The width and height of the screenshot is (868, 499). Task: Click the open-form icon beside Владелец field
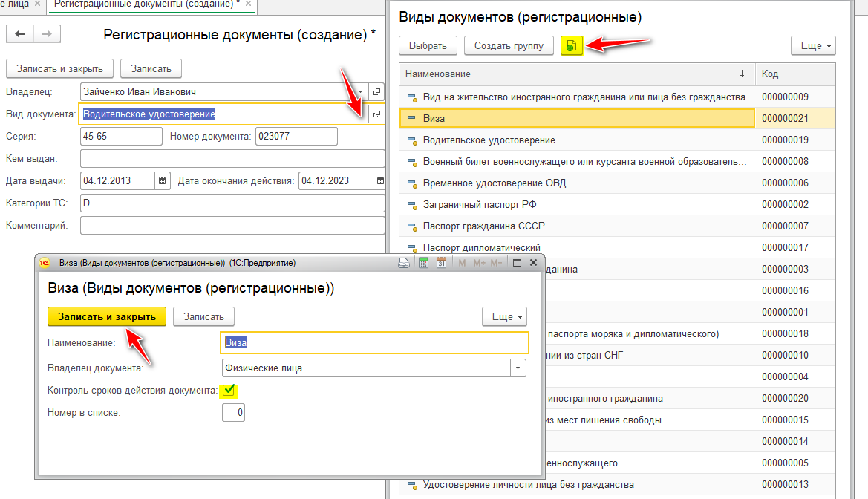pyautogui.click(x=376, y=91)
